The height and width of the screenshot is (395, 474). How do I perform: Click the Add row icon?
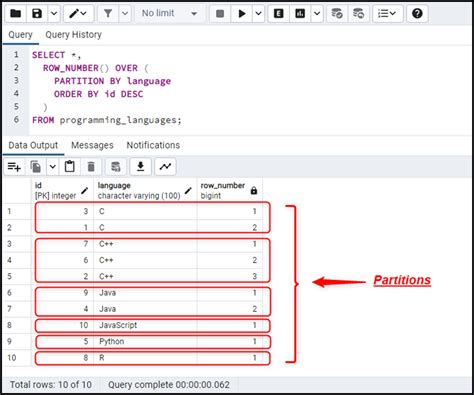14,166
